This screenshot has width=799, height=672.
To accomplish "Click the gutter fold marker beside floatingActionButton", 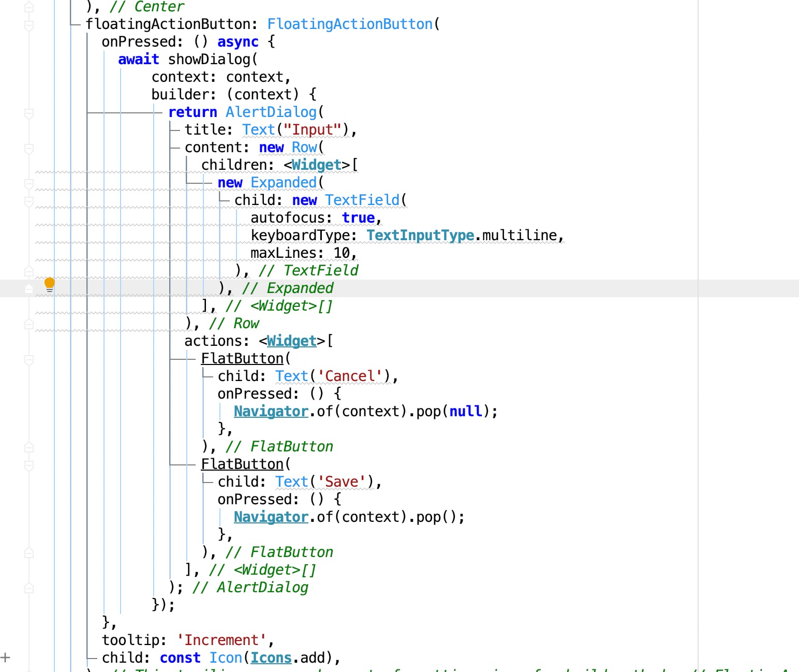I will (x=28, y=24).
